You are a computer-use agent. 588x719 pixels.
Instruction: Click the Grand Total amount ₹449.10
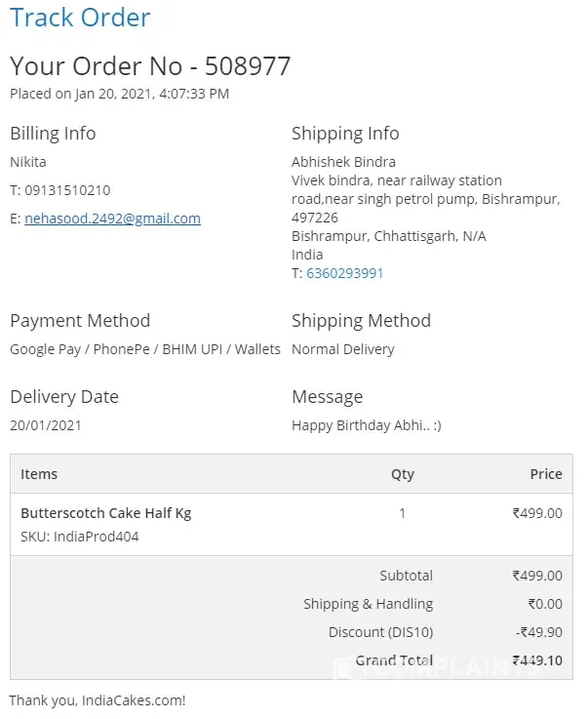(x=537, y=660)
